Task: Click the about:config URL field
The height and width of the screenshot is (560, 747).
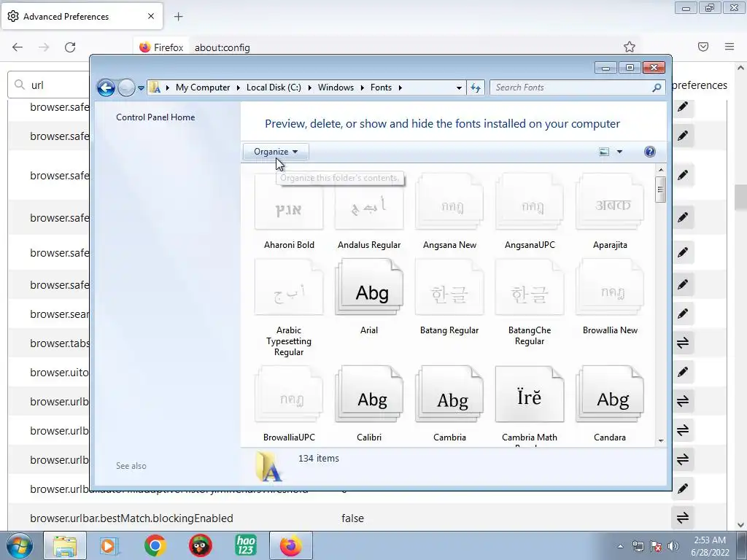Action: (x=405, y=47)
